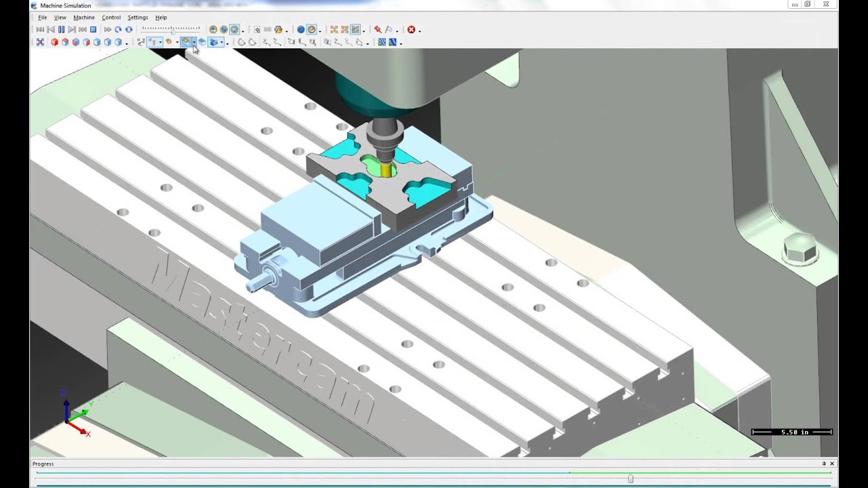This screenshot has width=868, height=488.
Task: Click the simulation speed slider handle
Action: coord(173,33)
